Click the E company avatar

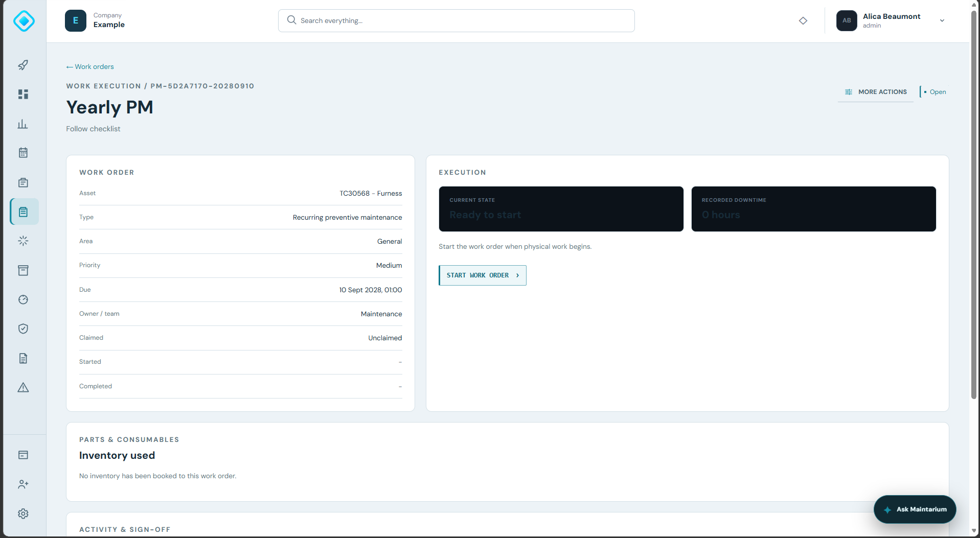(x=76, y=20)
